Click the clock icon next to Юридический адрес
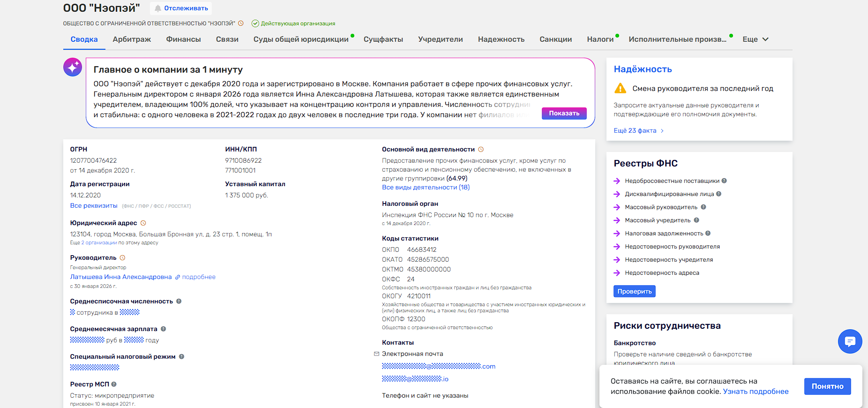Image resolution: width=868 pixels, height=408 pixels. click(143, 223)
